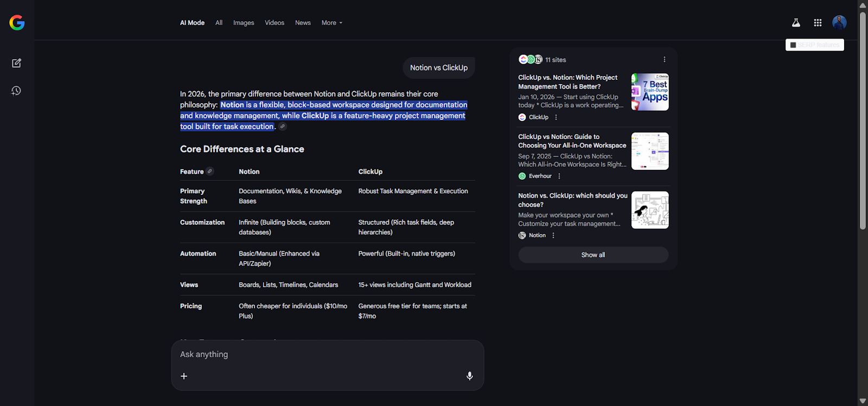868x406 pixels.
Task: Open sources panel three-dot menu
Action: click(x=665, y=60)
